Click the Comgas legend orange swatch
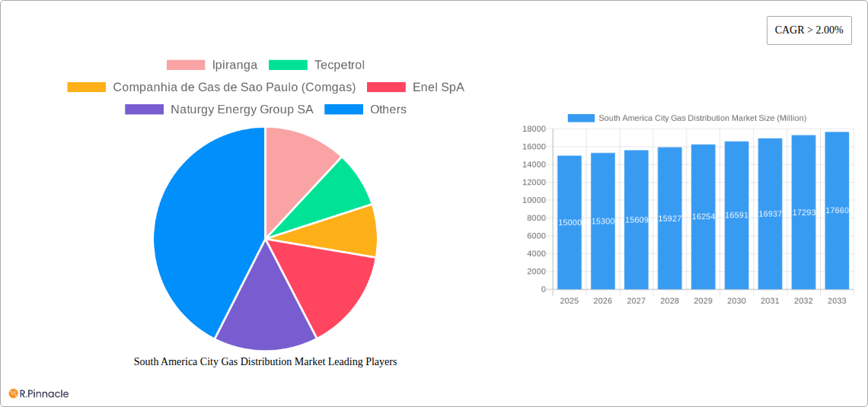The height and width of the screenshot is (407, 868). 86,87
